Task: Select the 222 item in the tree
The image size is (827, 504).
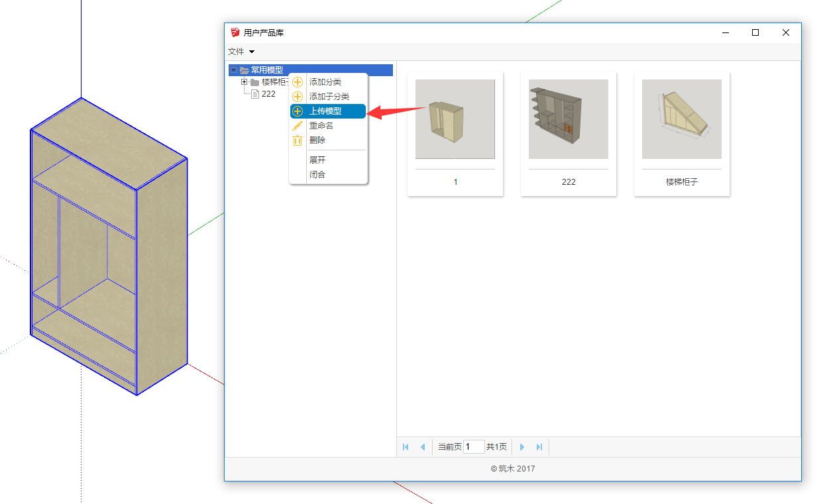Action: pyautogui.click(x=268, y=94)
